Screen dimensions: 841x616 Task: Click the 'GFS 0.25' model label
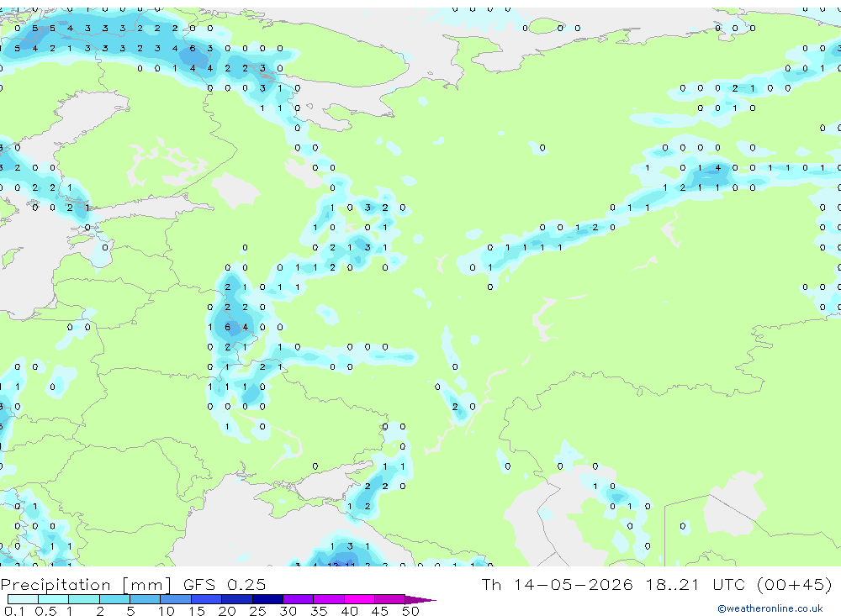[x=225, y=584]
